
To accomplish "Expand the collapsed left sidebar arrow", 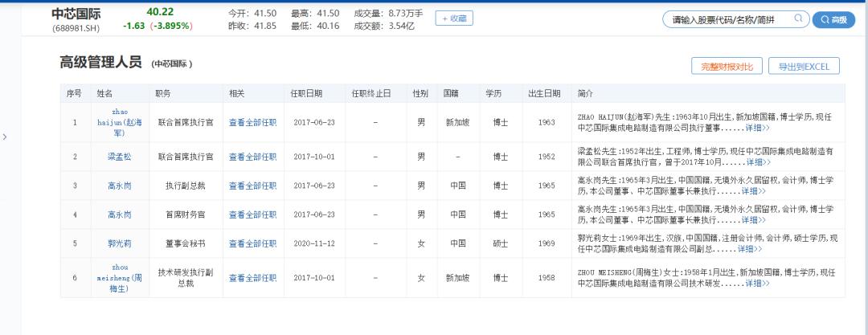I will (x=5, y=137).
